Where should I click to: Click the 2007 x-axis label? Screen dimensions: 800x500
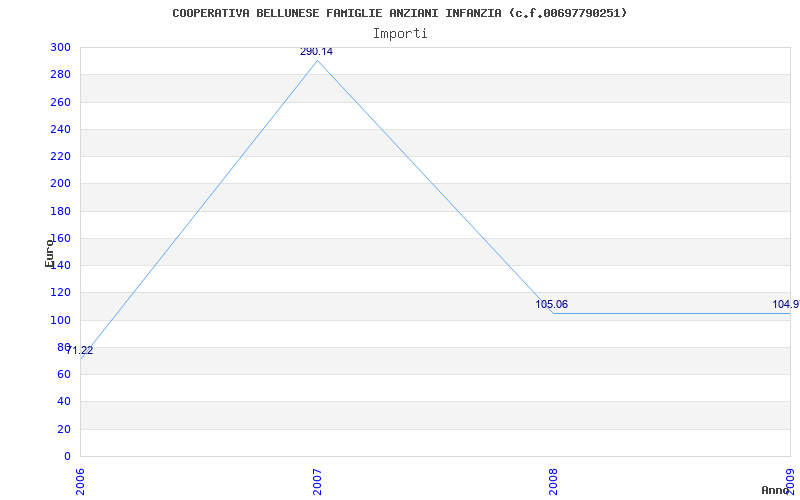317,482
